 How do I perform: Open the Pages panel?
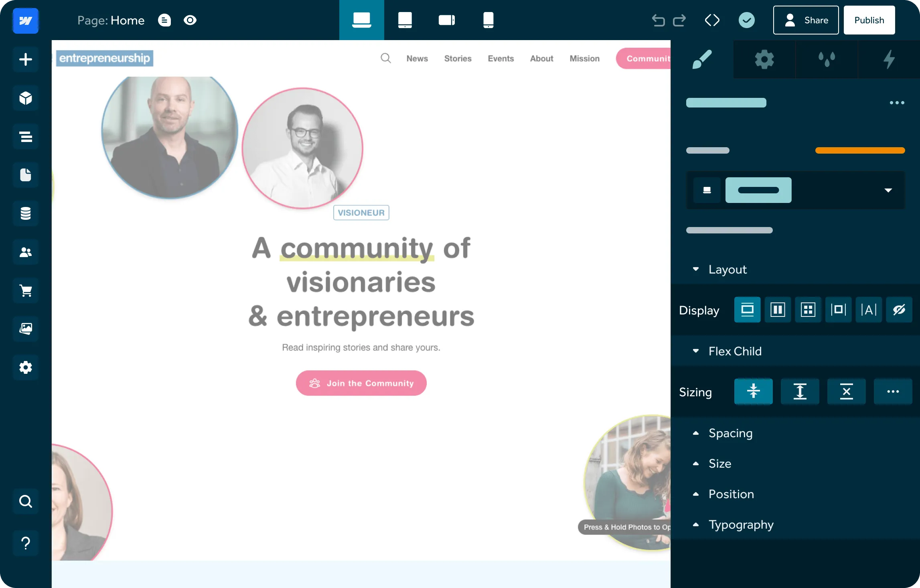click(x=26, y=175)
